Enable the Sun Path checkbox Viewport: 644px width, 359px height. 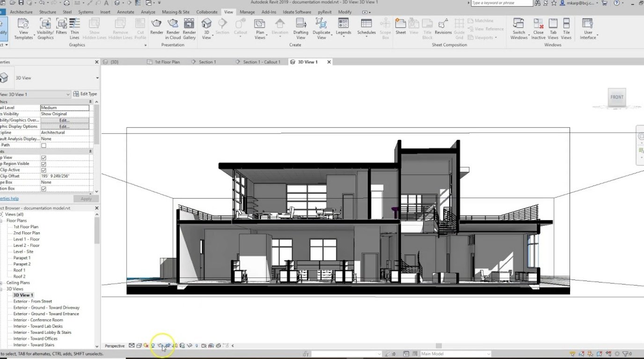pyautogui.click(x=44, y=145)
